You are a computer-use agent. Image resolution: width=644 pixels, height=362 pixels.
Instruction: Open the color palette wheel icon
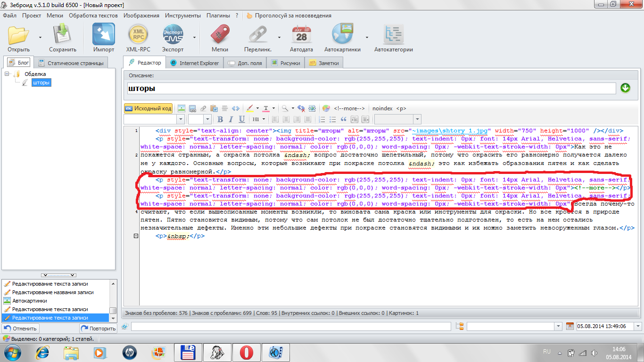coord(326,108)
